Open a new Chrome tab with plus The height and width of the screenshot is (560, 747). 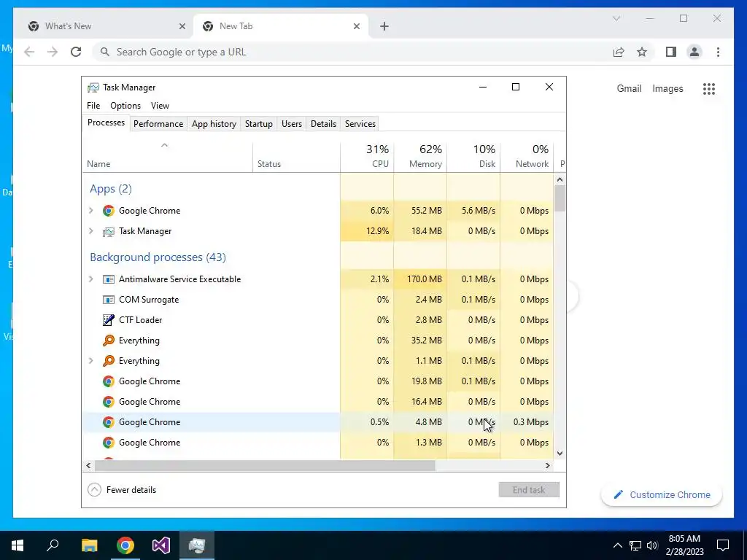(x=384, y=26)
